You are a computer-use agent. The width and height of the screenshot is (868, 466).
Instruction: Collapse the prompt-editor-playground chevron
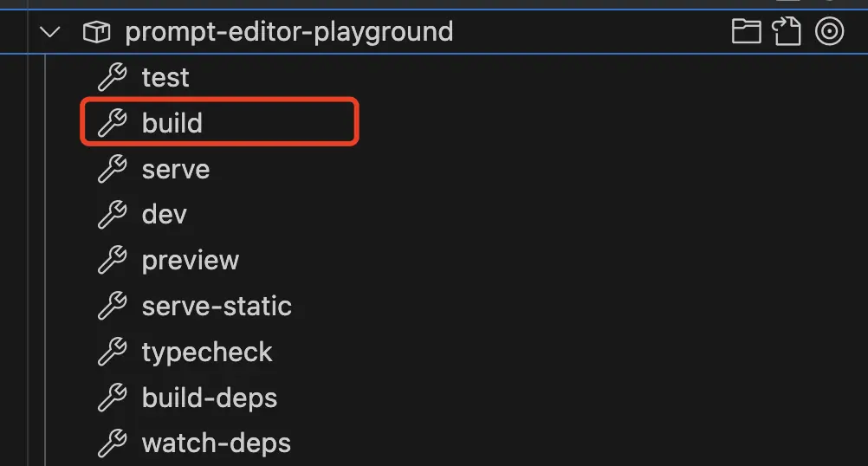[50, 32]
